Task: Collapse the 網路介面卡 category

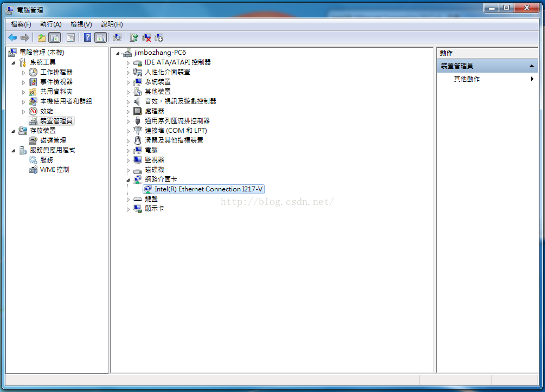Action: coord(128,180)
